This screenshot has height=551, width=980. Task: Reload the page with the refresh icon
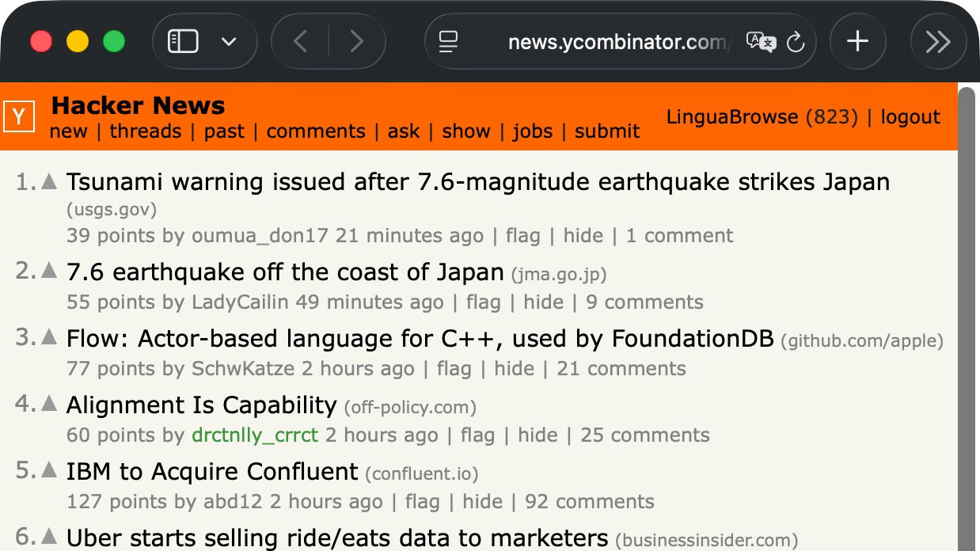796,41
